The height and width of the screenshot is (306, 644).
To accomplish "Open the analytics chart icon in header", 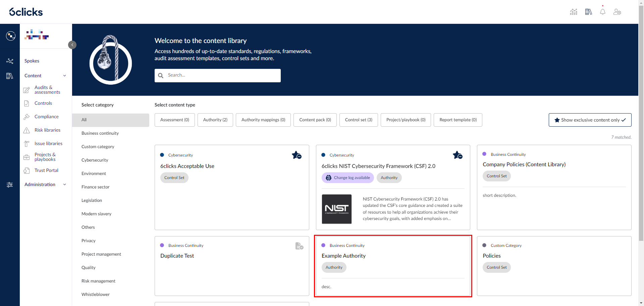I will 574,12.
